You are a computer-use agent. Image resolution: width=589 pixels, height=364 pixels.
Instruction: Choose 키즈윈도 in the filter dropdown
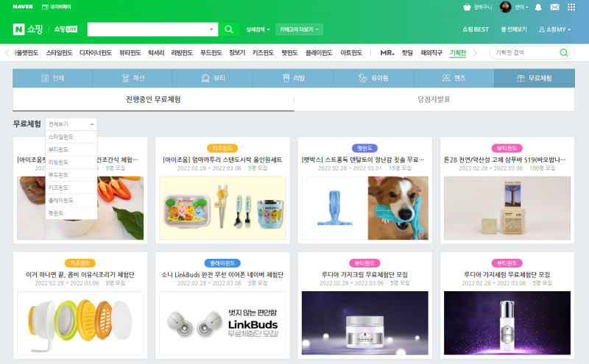tap(71, 188)
